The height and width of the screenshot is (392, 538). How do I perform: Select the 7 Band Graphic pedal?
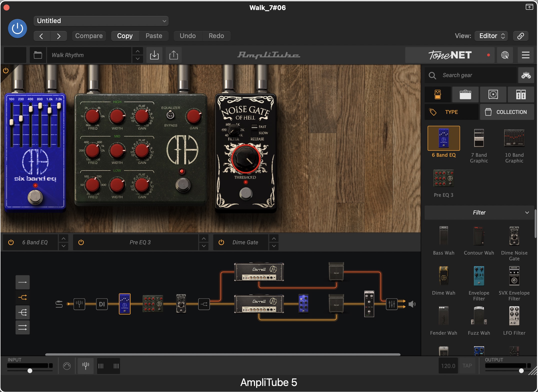[479, 138]
